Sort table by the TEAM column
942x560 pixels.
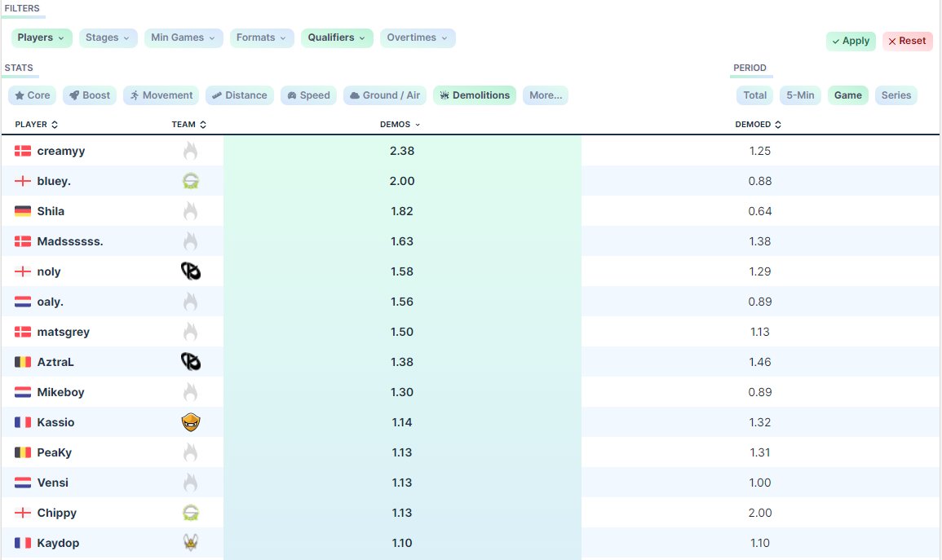click(188, 124)
